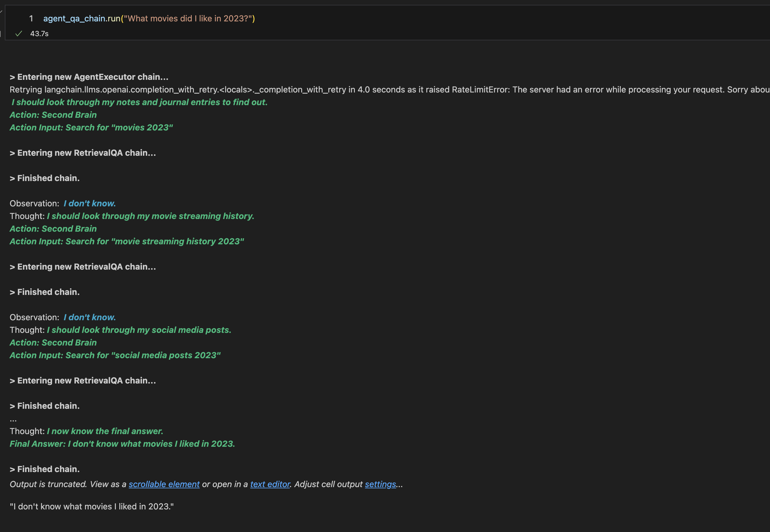Click the run method call in the cell
The image size is (770, 532).
(114, 19)
